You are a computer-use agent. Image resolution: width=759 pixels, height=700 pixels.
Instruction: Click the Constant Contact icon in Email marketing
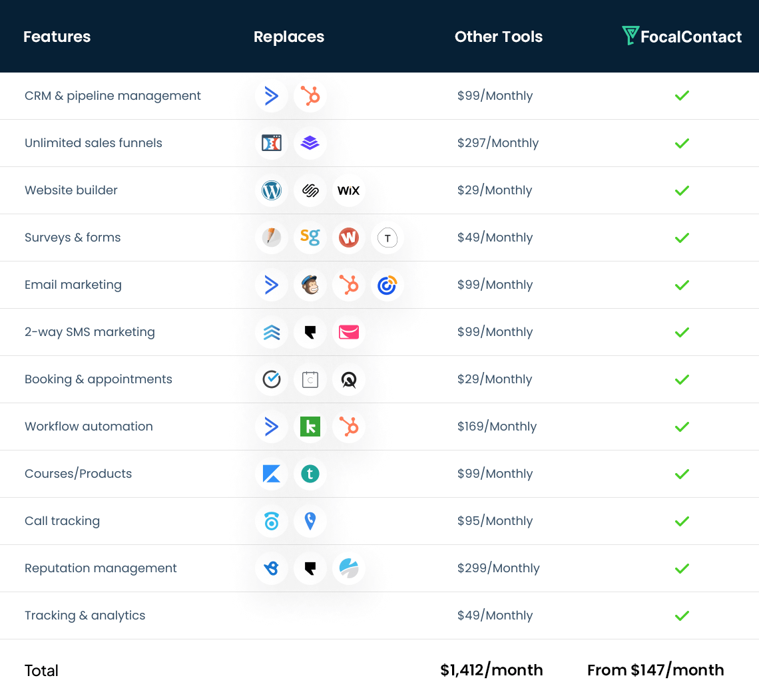coord(387,285)
